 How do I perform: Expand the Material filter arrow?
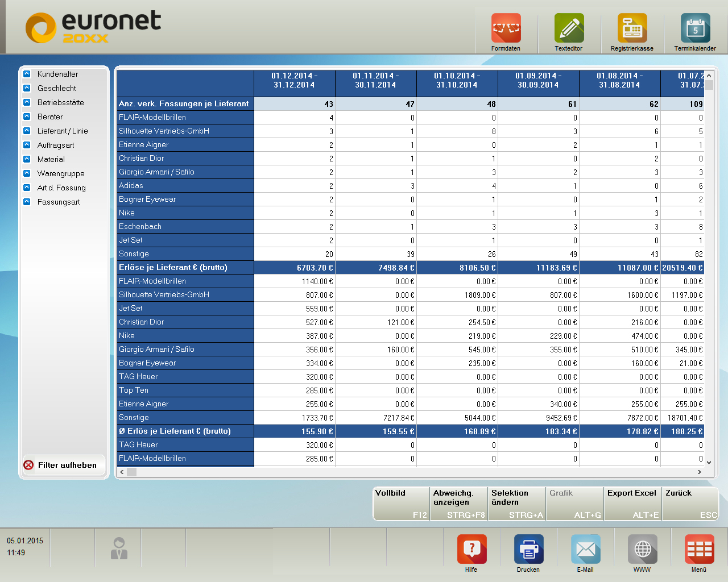(x=27, y=159)
